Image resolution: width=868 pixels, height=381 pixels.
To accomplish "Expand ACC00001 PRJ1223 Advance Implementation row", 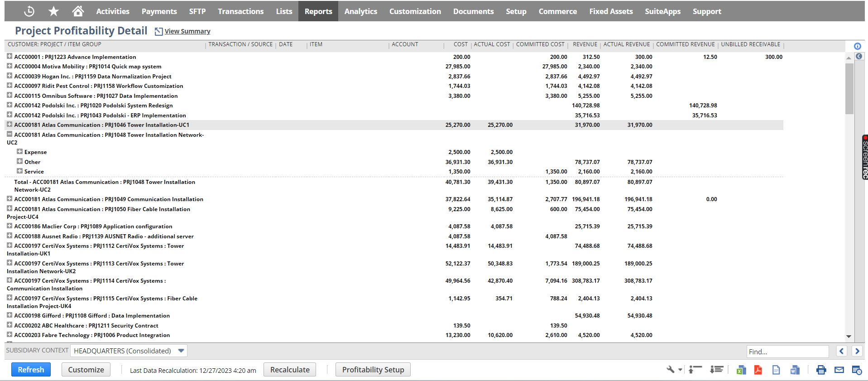I will 10,56.
